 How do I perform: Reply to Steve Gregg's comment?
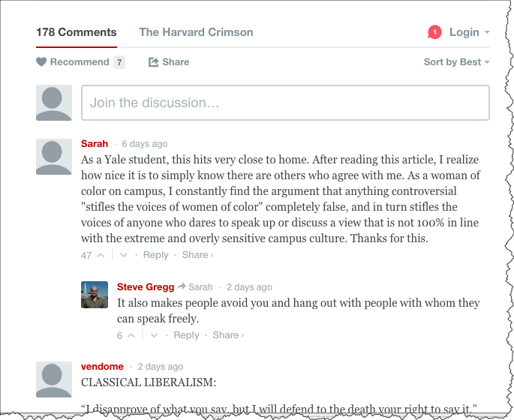(187, 335)
